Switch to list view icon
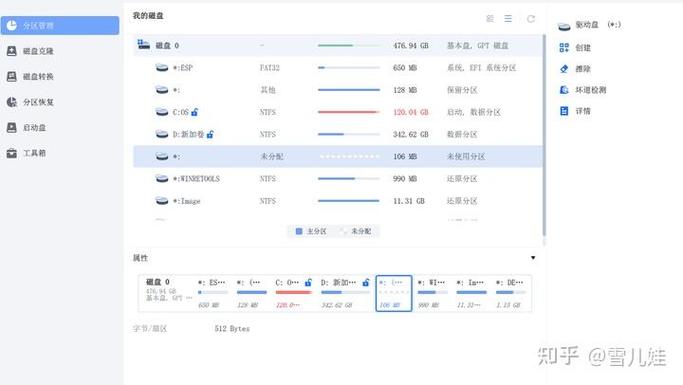 [x=508, y=18]
